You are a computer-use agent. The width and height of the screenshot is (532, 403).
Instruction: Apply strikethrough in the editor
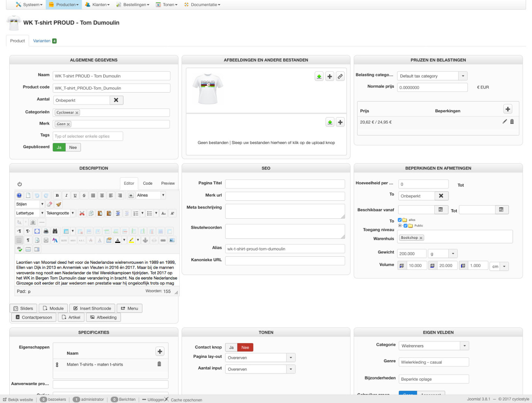[84, 195]
